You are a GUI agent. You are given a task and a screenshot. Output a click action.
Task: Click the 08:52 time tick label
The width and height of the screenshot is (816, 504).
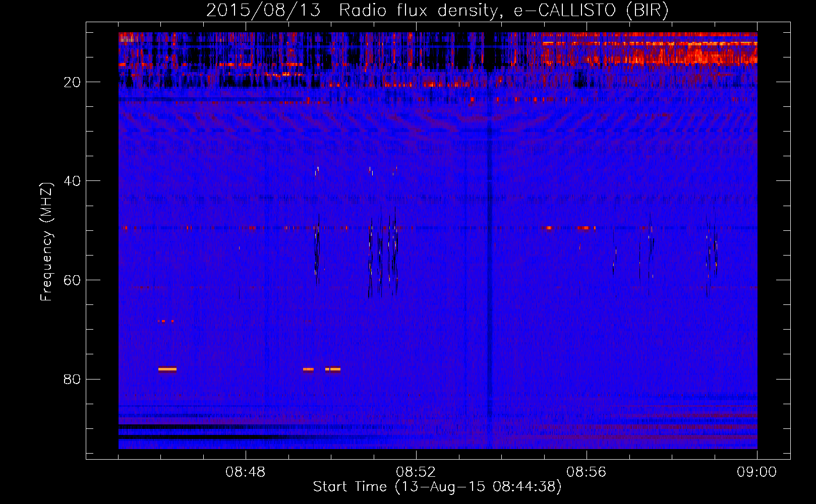click(416, 472)
